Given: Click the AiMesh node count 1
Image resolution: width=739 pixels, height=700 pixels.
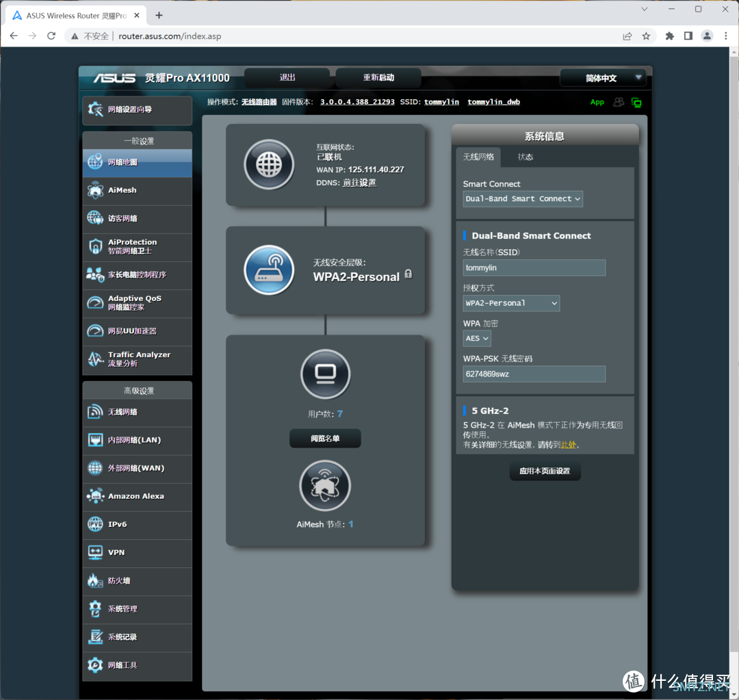Looking at the screenshot, I should 350,524.
